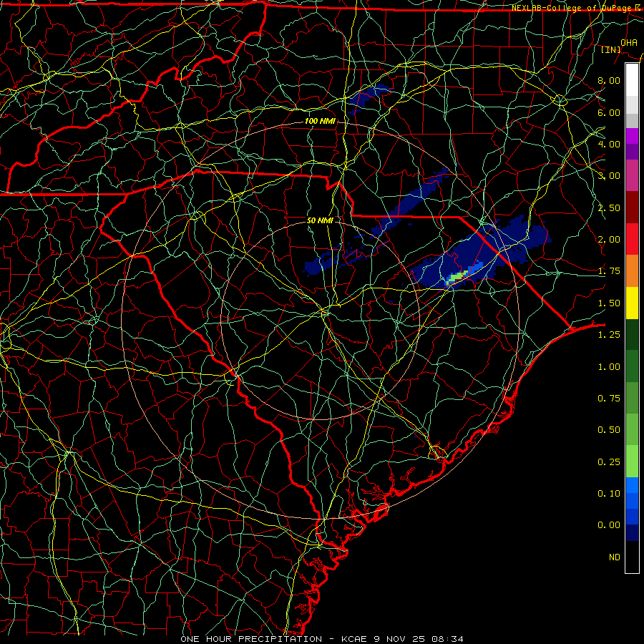The image size is (644, 644).
Task: Click the bright magenta legend swatch
Action: click(632, 136)
